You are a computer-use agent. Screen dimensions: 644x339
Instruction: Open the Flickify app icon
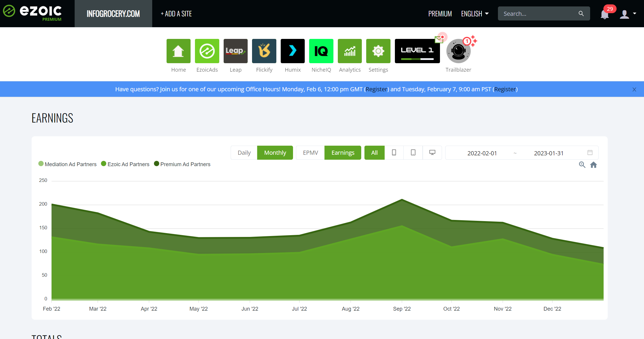click(264, 51)
